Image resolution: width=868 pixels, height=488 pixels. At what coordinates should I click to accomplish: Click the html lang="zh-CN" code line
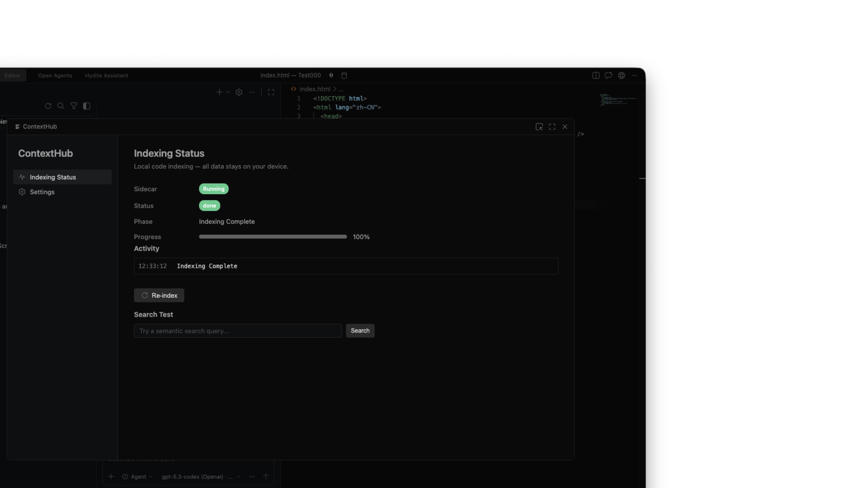pyautogui.click(x=347, y=107)
